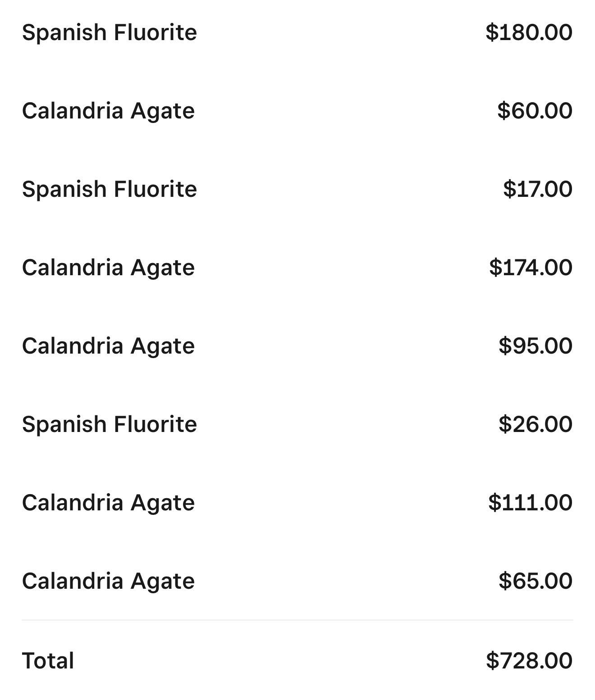Click the $60.00 price amount
This screenshot has width=595, height=700.
point(535,111)
